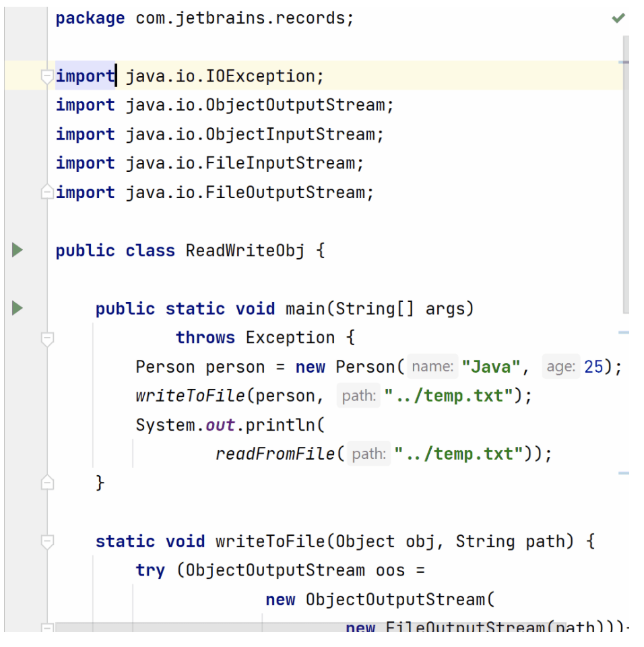
Task: Click fold end marker at FileOutputStream import
Action: pyautogui.click(x=46, y=193)
